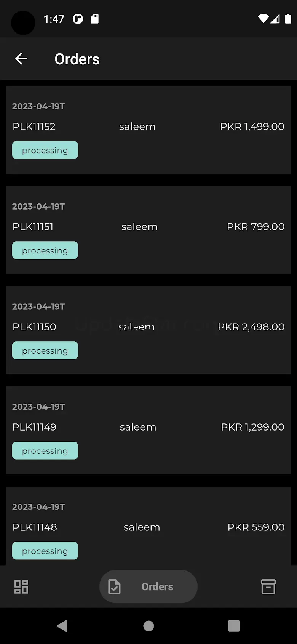297x644 pixels.
Task: Open the archive box icon tab
Action: pos(268,586)
